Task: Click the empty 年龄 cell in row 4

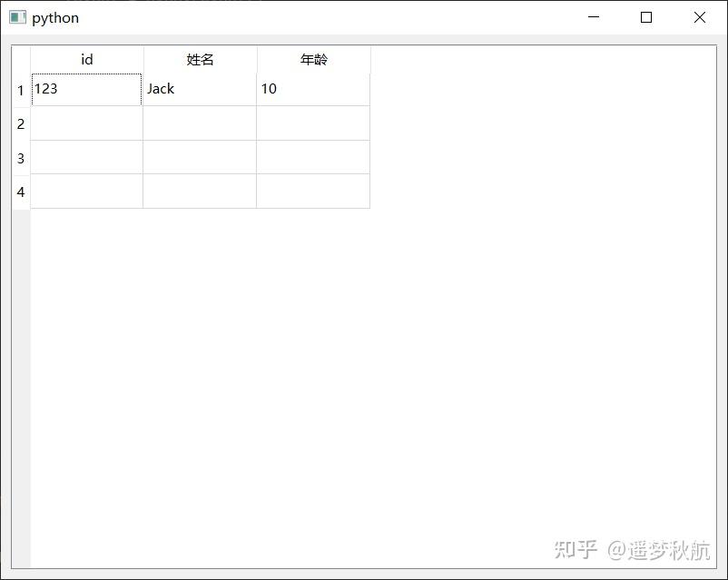Action: tap(312, 192)
